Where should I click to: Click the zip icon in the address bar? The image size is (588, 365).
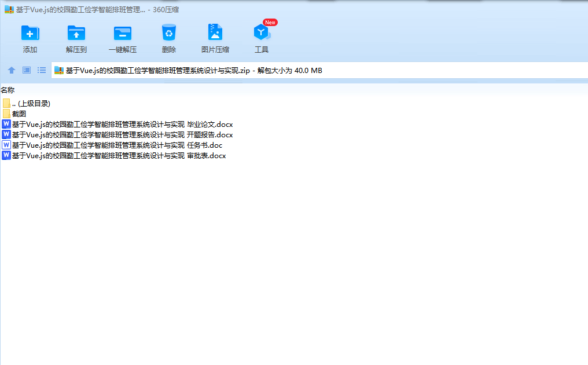click(x=59, y=70)
